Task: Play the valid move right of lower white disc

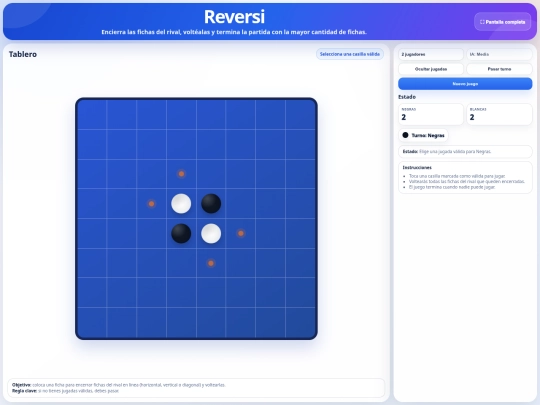Action: point(241,233)
